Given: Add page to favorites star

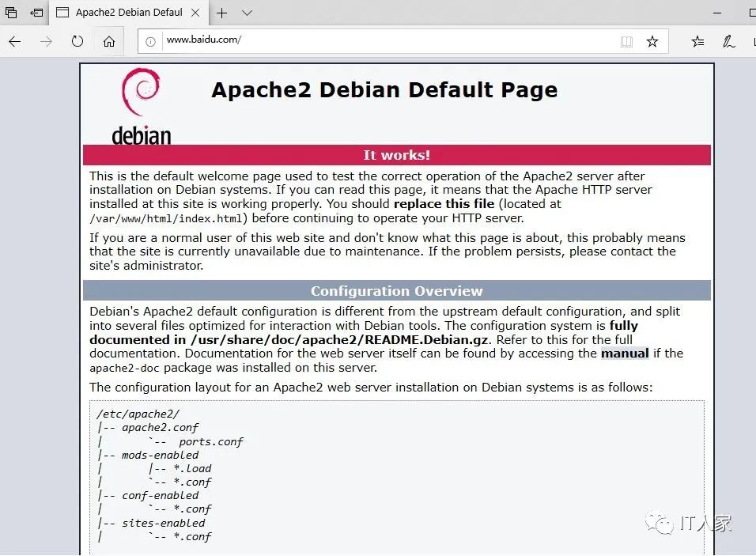Looking at the screenshot, I should 652,41.
